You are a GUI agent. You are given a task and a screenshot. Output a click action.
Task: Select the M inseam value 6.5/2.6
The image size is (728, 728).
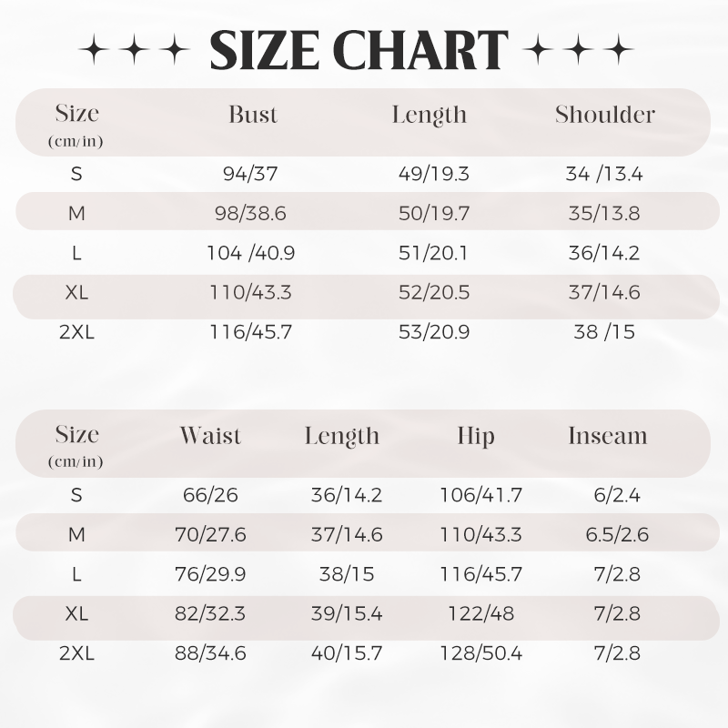click(x=617, y=535)
